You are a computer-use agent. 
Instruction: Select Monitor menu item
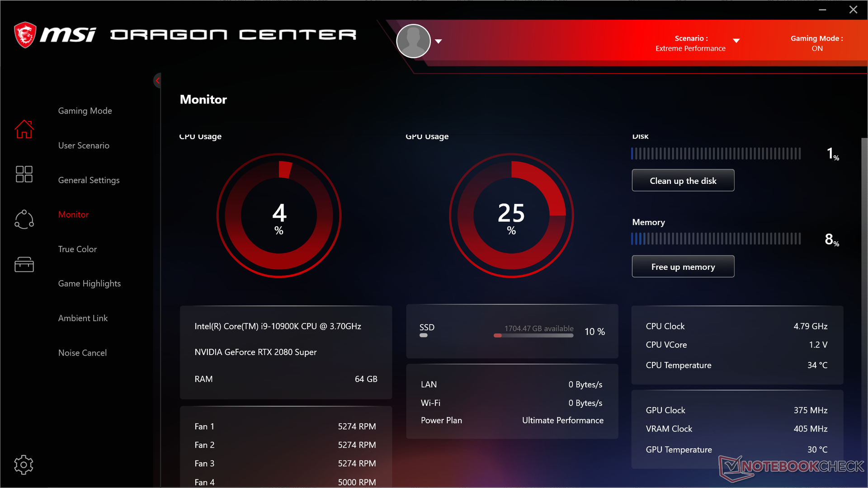pyautogui.click(x=73, y=215)
